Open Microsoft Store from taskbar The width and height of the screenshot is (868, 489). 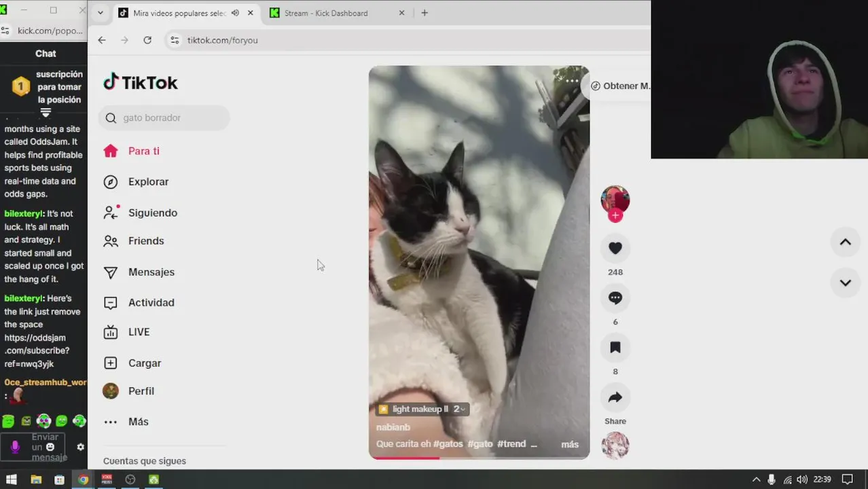click(59, 479)
